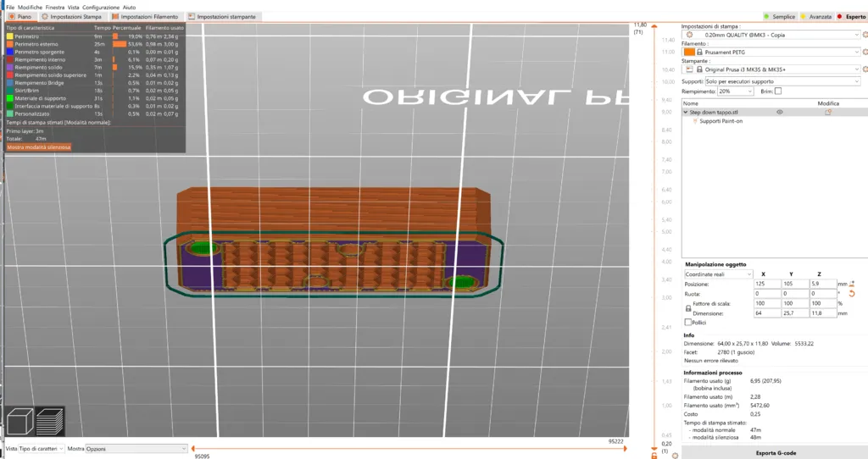Click the horizontal slider right thumb arrow

pyautogui.click(x=626, y=449)
